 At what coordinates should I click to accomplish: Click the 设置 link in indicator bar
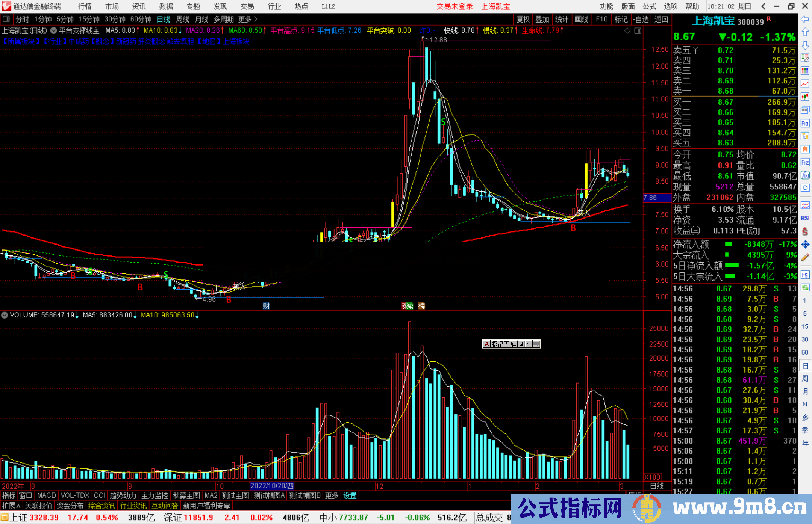pos(350,495)
